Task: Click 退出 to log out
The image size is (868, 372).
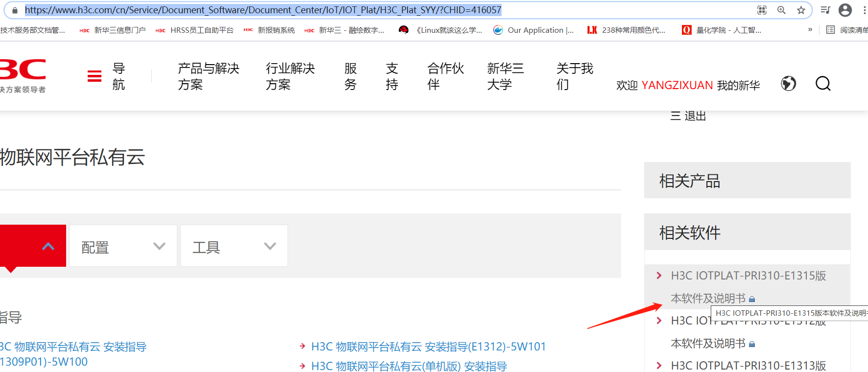Action: pos(695,116)
